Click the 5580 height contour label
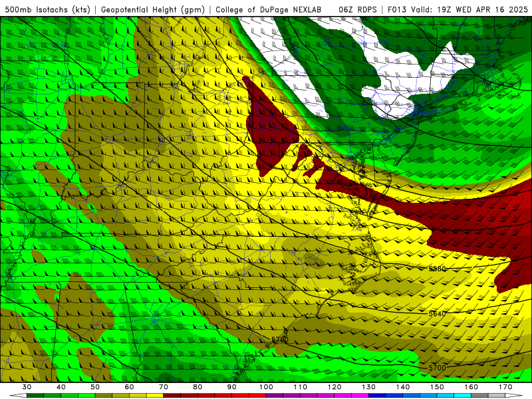The image size is (532, 399). [437, 269]
